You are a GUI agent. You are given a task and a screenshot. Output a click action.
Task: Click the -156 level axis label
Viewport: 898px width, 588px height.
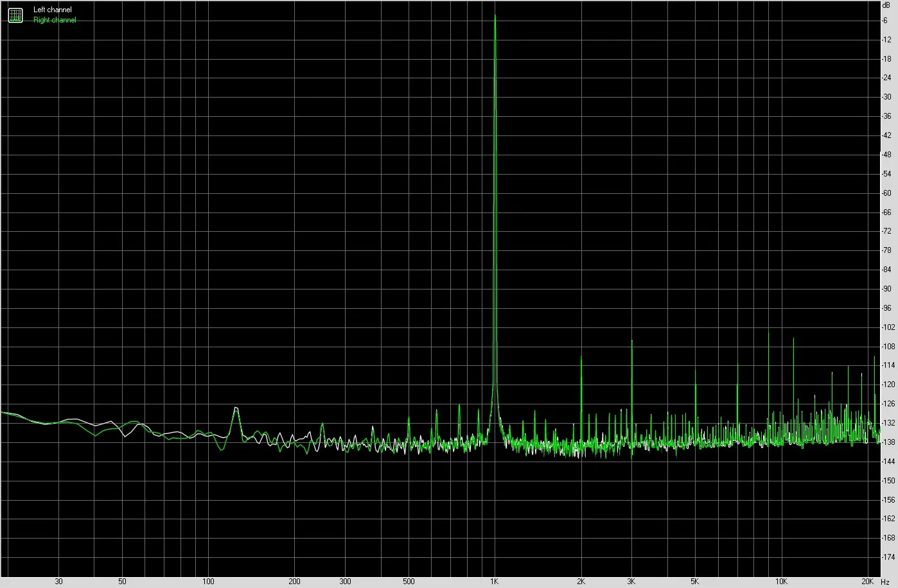(x=888, y=499)
